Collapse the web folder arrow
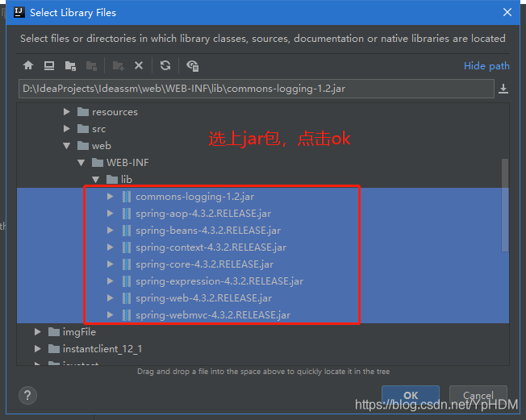 66,145
